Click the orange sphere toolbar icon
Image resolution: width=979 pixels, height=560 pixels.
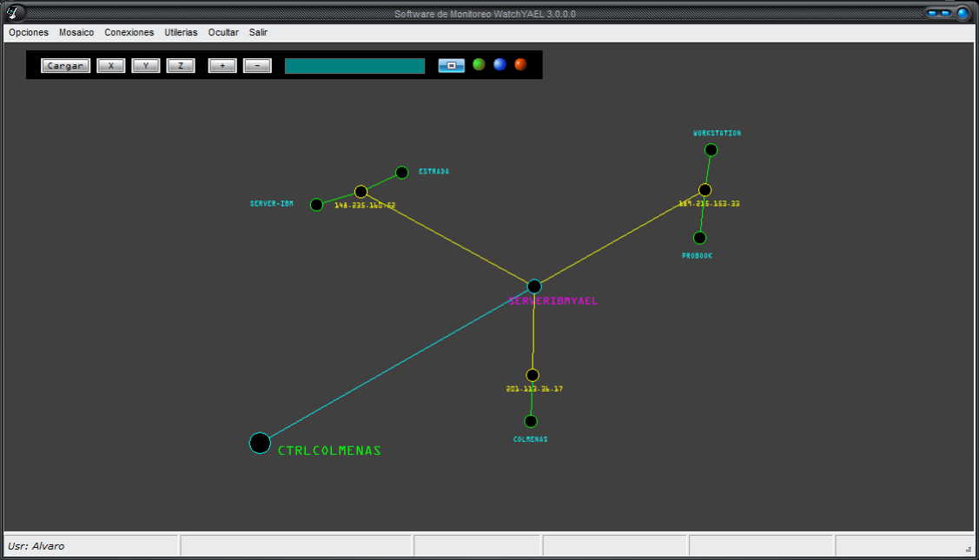[x=520, y=65]
